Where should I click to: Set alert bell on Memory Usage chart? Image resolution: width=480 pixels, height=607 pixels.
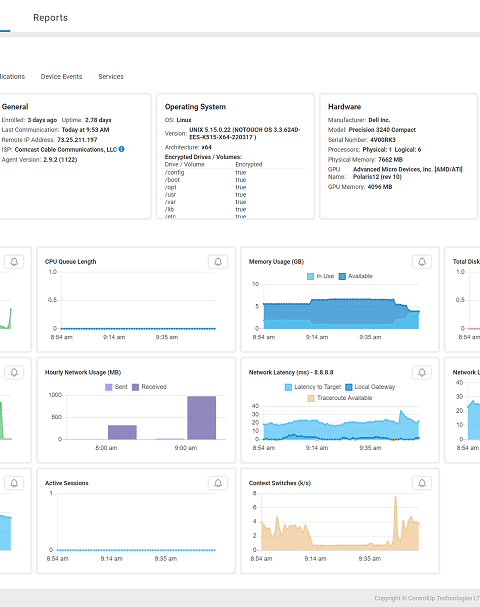422,262
